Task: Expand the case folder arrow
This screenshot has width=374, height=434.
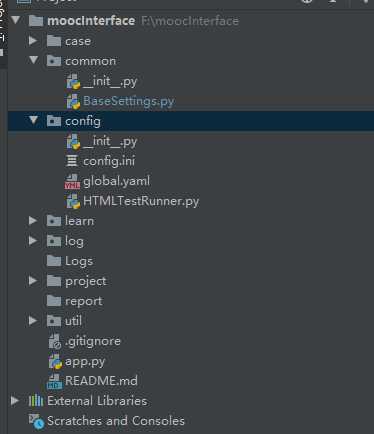Action: click(x=33, y=41)
